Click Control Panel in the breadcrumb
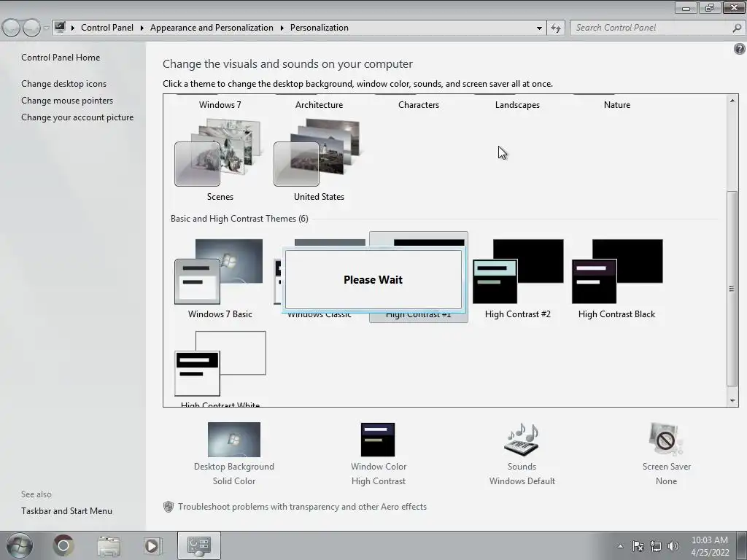The image size is (747, 560). pos(107,28)
